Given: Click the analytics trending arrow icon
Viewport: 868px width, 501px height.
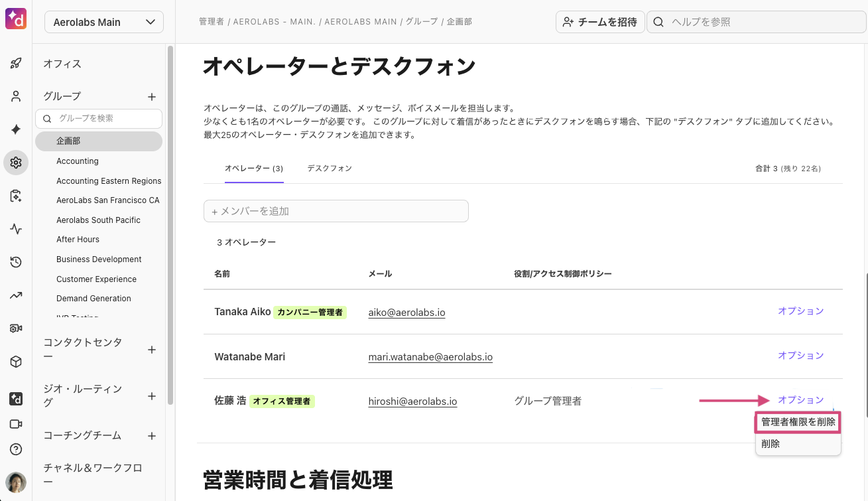Looking at the screenshot, I should point(16,295).
